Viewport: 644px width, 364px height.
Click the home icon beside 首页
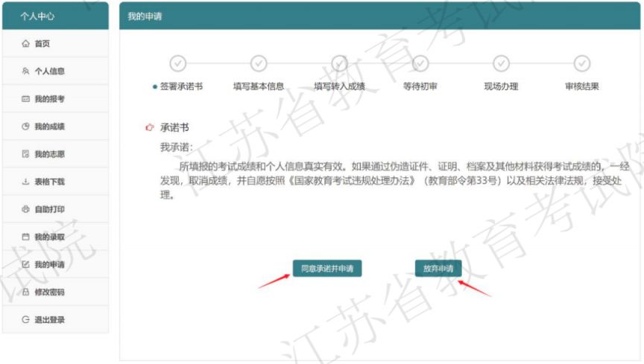click(x=25, y=43)
